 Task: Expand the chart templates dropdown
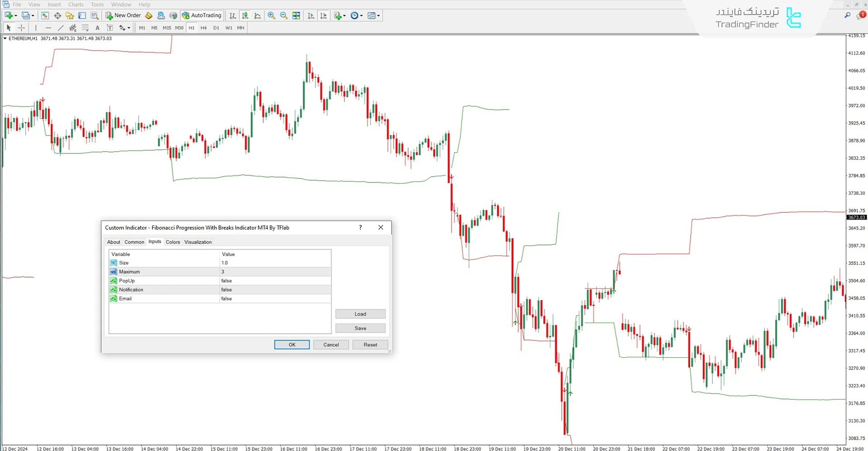(x=378, y=16)
